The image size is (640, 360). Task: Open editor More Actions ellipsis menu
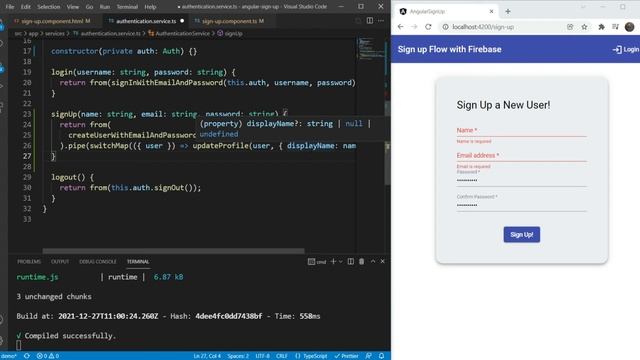(381, 20)
